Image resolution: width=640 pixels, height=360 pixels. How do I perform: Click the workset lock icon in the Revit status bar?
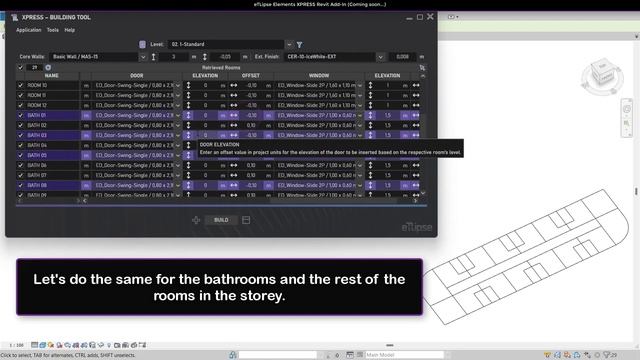point(233,355)
